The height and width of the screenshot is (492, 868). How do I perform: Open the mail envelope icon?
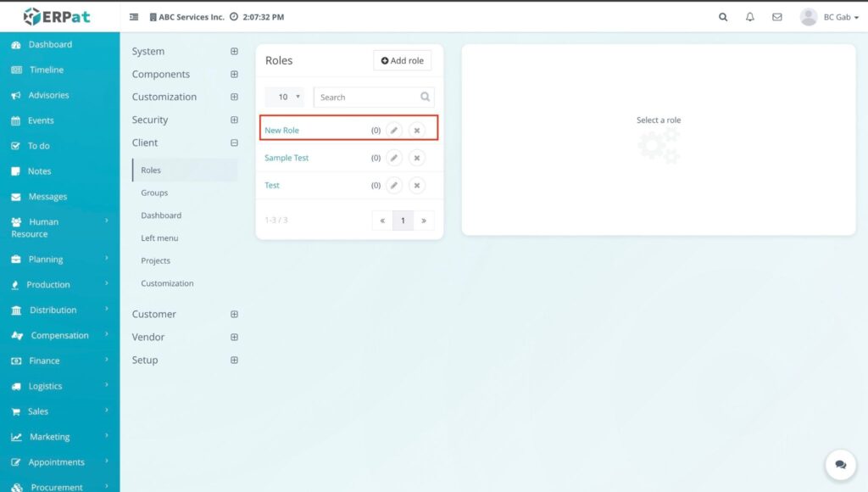(x=777, y=17)
